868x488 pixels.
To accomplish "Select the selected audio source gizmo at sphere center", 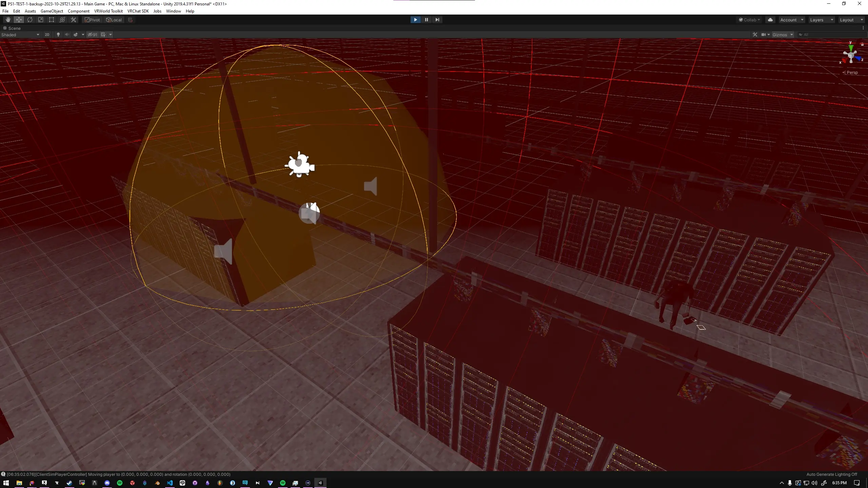I will pos(309,213).
